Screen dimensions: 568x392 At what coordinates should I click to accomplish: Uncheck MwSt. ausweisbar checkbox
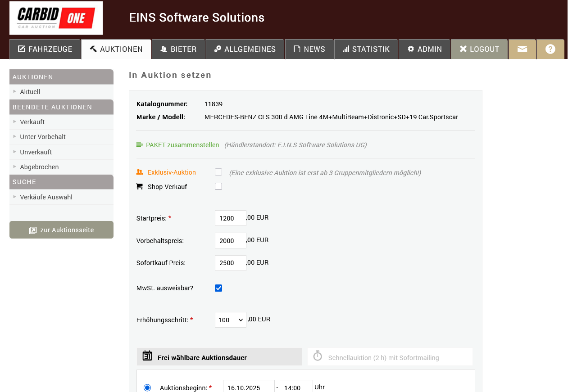(218, 288)
